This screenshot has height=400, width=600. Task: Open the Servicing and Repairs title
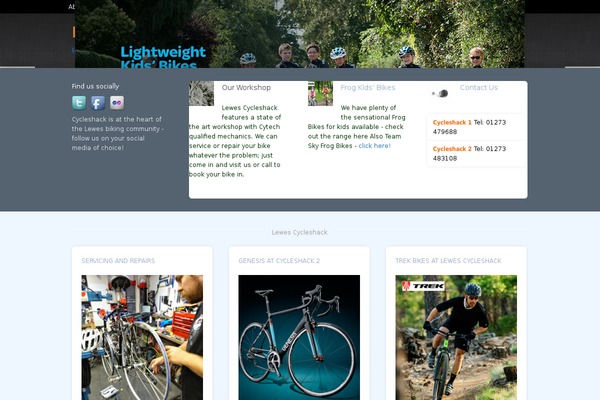tap(118, 261)
